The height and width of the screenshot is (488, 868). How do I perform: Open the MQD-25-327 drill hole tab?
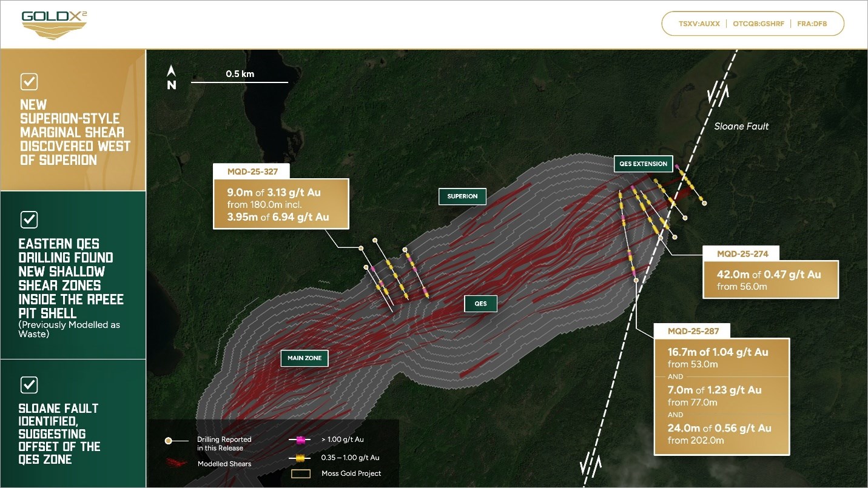[251, 172]
